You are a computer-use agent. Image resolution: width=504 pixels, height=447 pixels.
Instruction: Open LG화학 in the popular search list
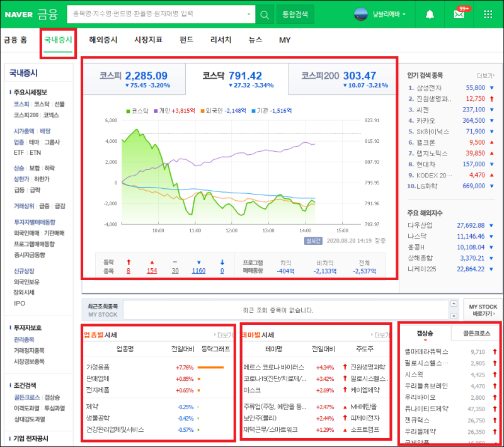427,186
